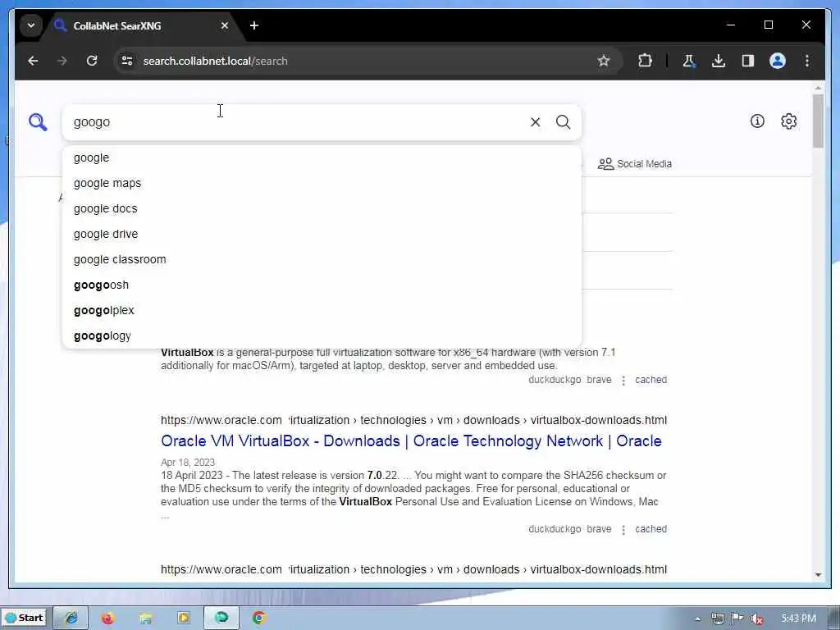
Task: View site information icon in address bar
Action: (x=127, y=61)
